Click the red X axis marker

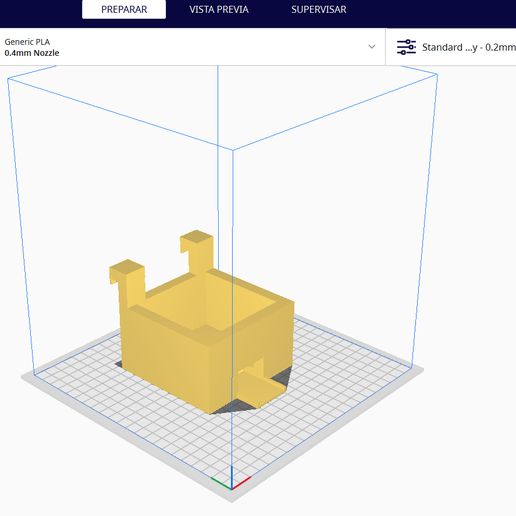[x=242, y=483]
